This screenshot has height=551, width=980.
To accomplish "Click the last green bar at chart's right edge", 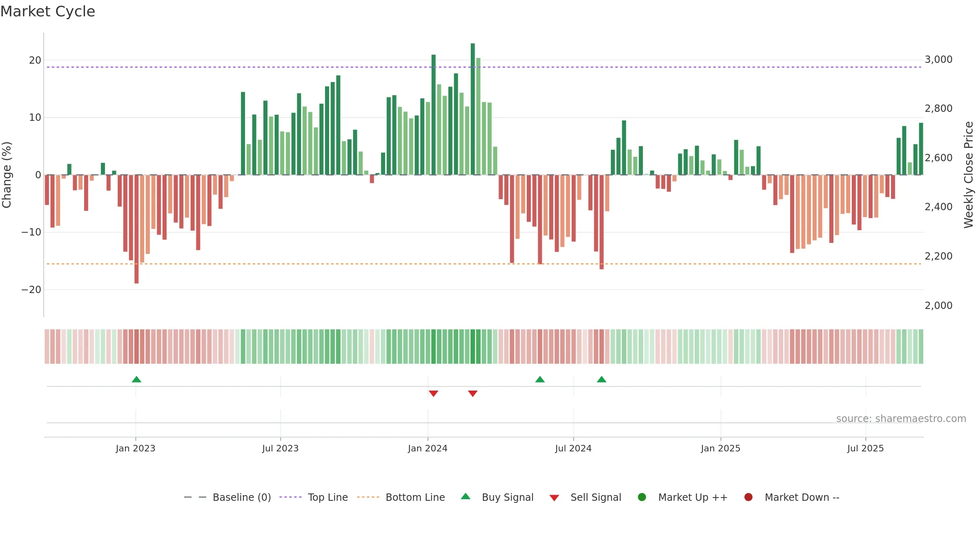I will (x=921, y=149).
